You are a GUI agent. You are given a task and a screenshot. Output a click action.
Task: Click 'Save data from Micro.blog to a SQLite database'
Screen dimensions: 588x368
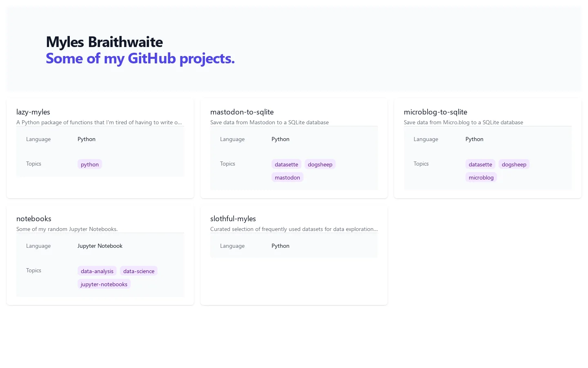[x=463, y=122]
